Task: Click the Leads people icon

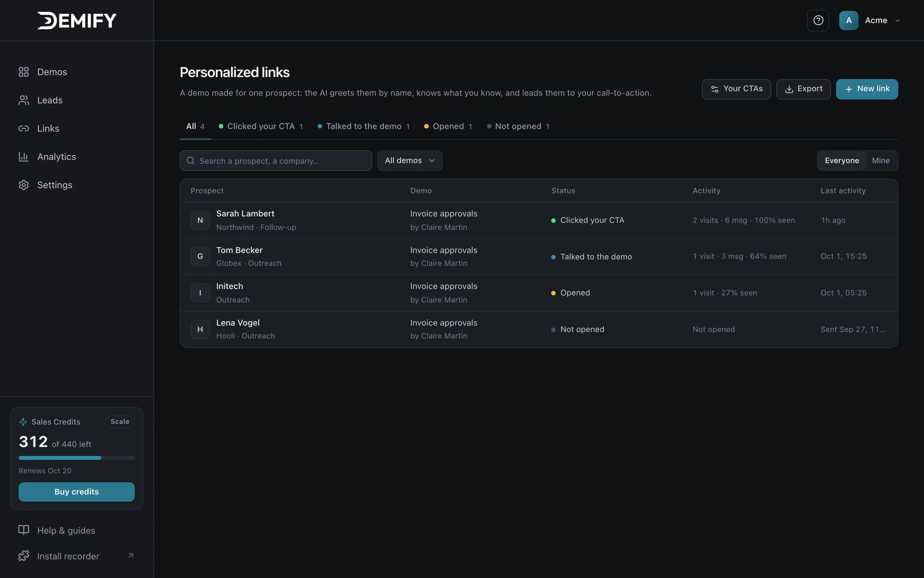Action: click(24, 100)
